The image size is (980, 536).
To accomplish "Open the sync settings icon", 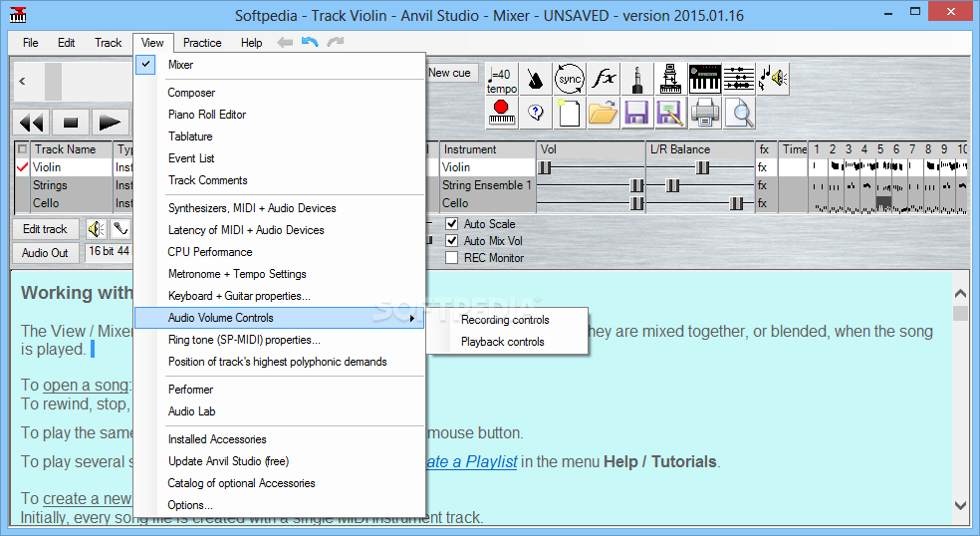I will pyautogui.click(x=570, y=79).
